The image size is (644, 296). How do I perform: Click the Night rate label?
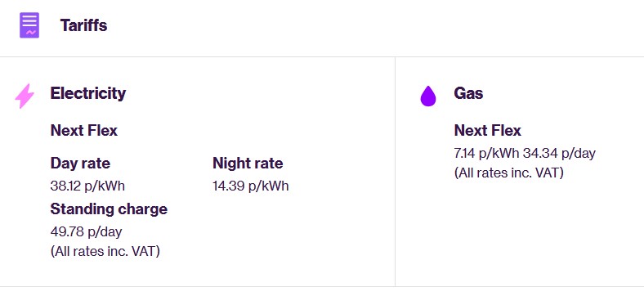tap(248, 164)
